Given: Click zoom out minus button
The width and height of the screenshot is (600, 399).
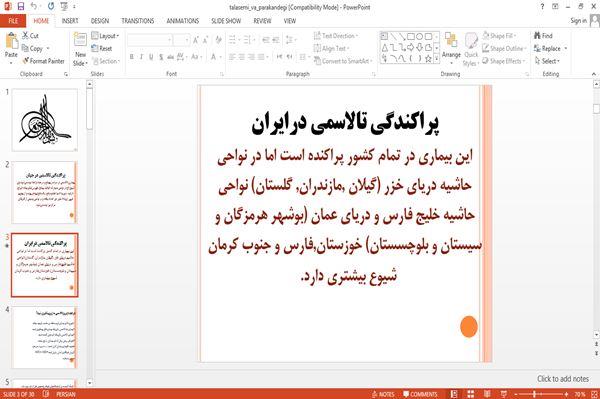Looking at the screenshot, I should click(515, 394).
